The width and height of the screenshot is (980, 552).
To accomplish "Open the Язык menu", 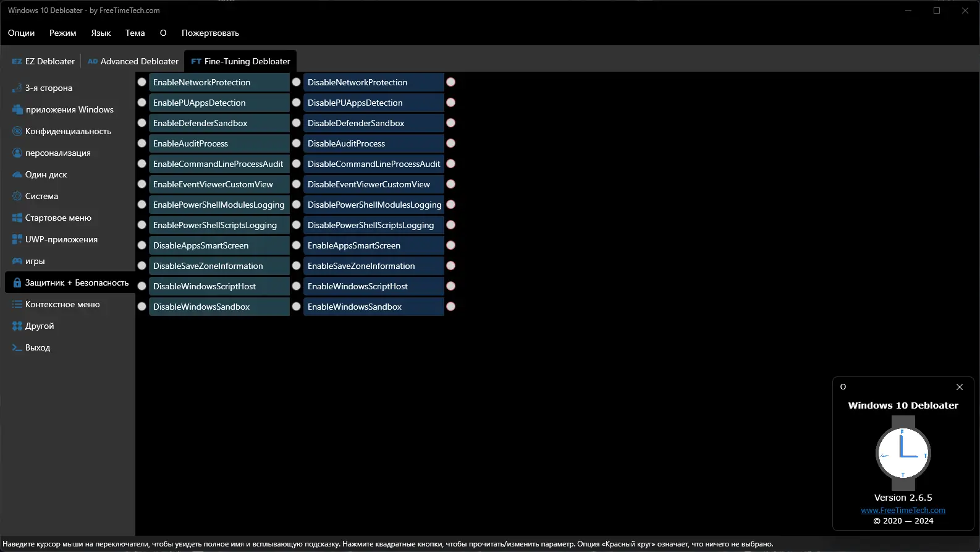I will pos(101,33).
